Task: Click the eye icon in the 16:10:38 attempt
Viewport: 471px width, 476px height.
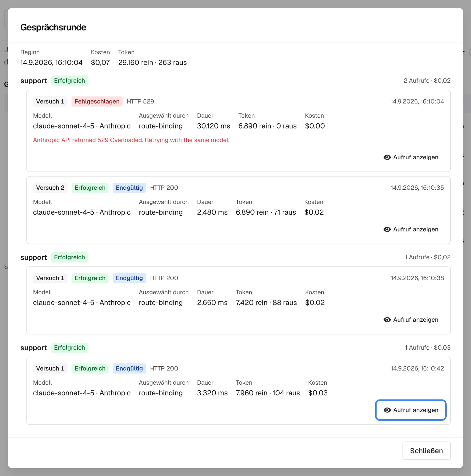Action: (x=387, y=320)
